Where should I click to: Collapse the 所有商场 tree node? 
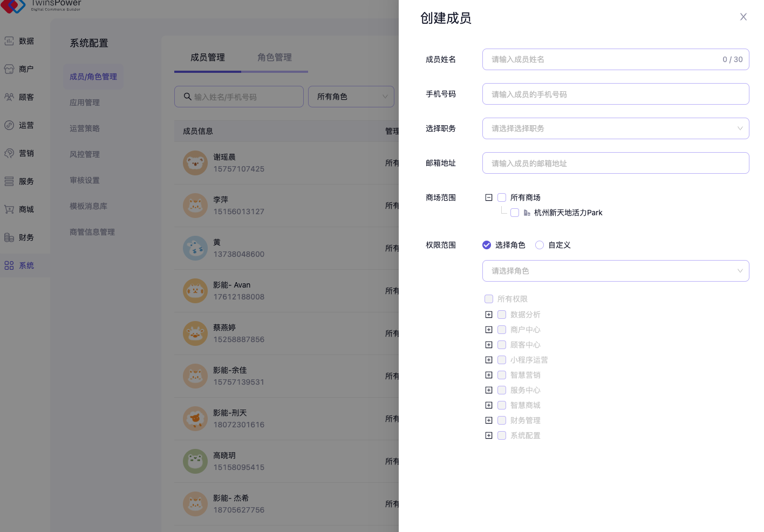click(x=489, y=197)
